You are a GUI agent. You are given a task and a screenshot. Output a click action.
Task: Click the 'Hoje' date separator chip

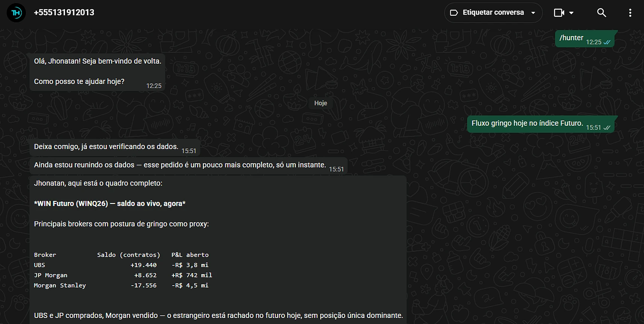(x=320, y=103)
